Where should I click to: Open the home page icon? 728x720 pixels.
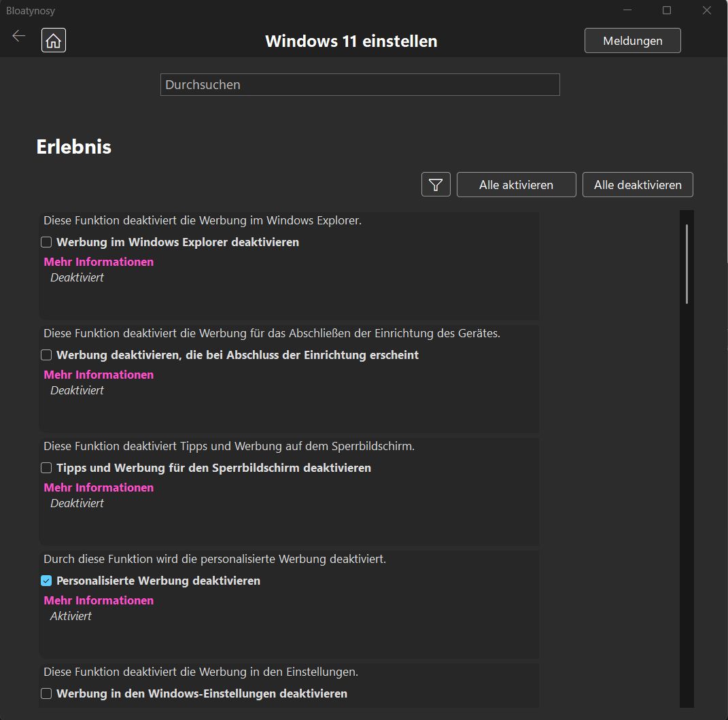[54, 40]
